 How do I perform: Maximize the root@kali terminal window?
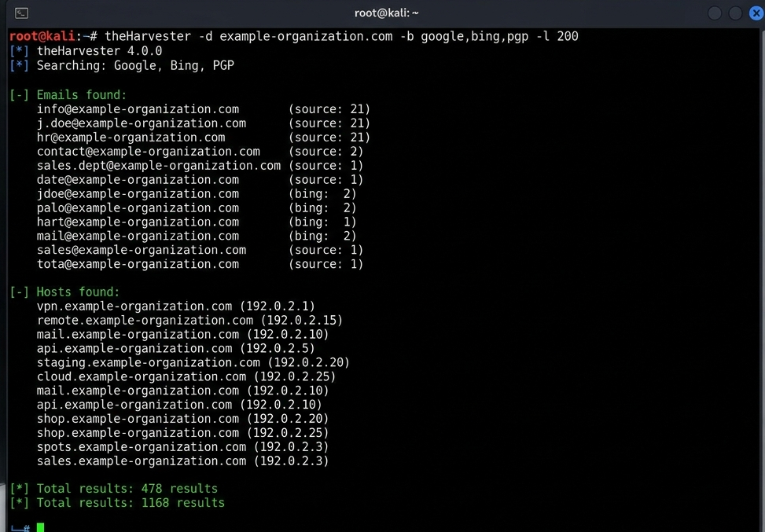click(x=735, y=13)
